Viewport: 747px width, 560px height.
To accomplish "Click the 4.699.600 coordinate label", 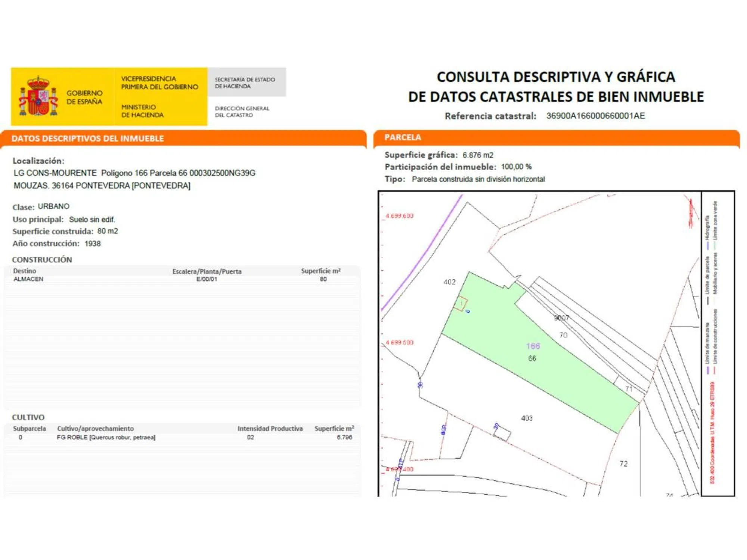I will [400, 216].
